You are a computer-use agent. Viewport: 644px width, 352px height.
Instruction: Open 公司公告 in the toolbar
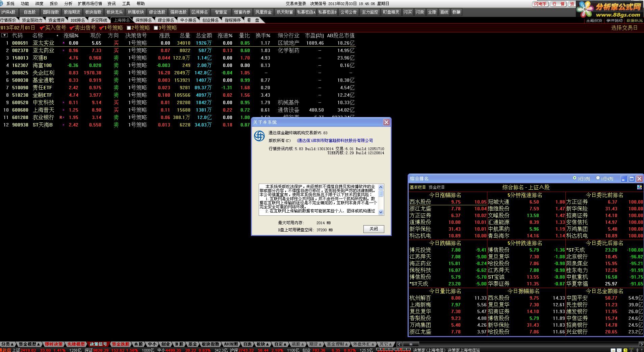pos(349,12)
